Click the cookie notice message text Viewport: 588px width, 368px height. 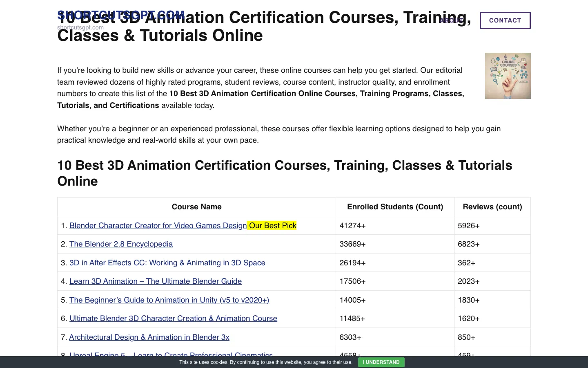[x=266, y=362]
